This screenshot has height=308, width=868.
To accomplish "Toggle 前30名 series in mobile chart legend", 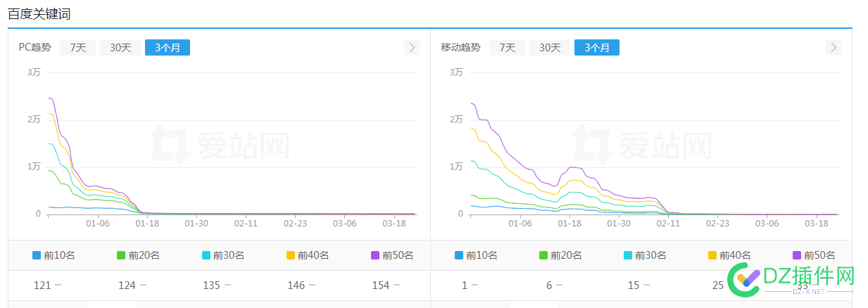I will pos(645,255).
